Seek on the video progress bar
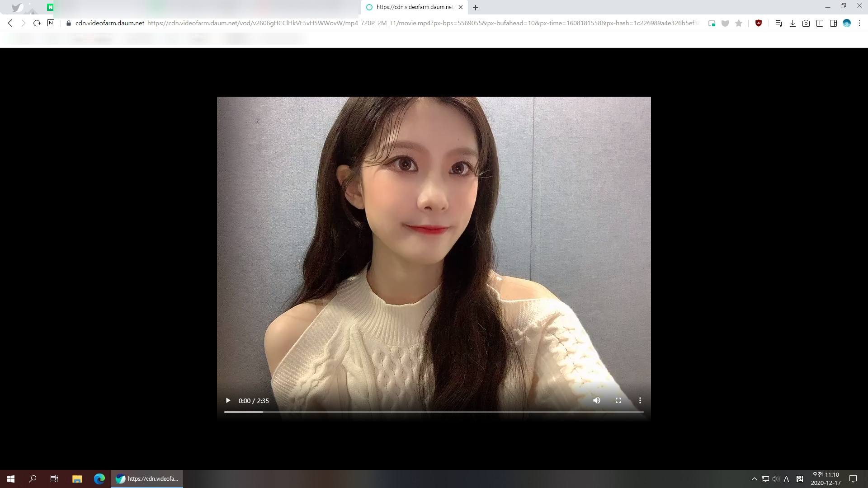This screenshot has width=868, height=488. point(433,412)
